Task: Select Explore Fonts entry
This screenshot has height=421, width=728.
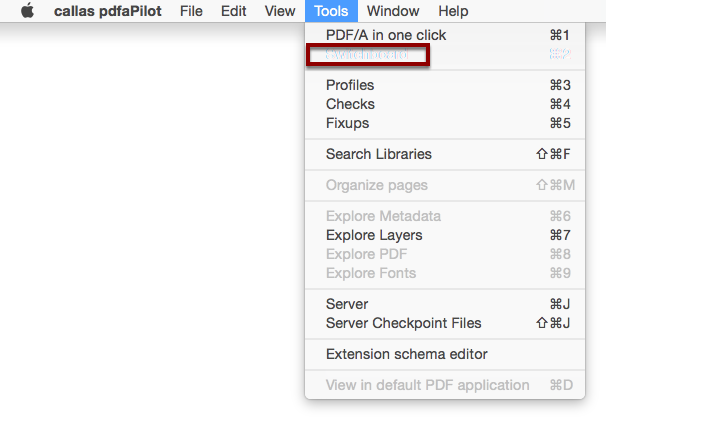Action: pyautogui.click(x=445, y=273)
